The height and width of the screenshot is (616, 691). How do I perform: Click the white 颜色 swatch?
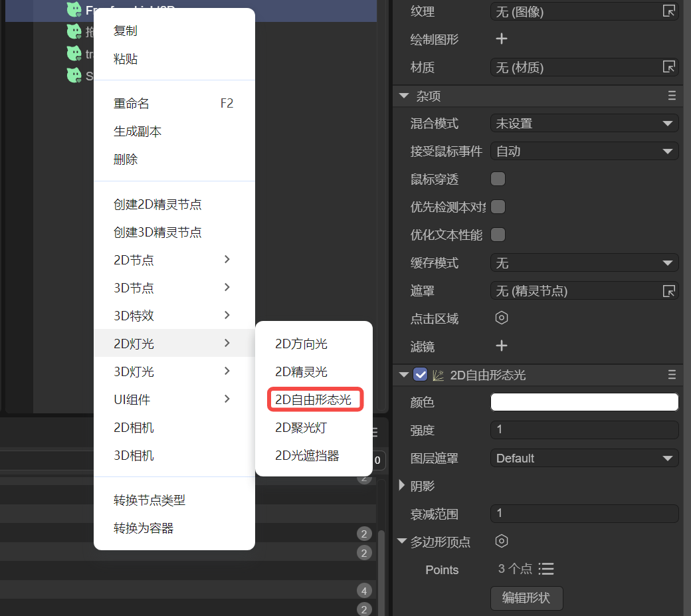tap(584, 402)
